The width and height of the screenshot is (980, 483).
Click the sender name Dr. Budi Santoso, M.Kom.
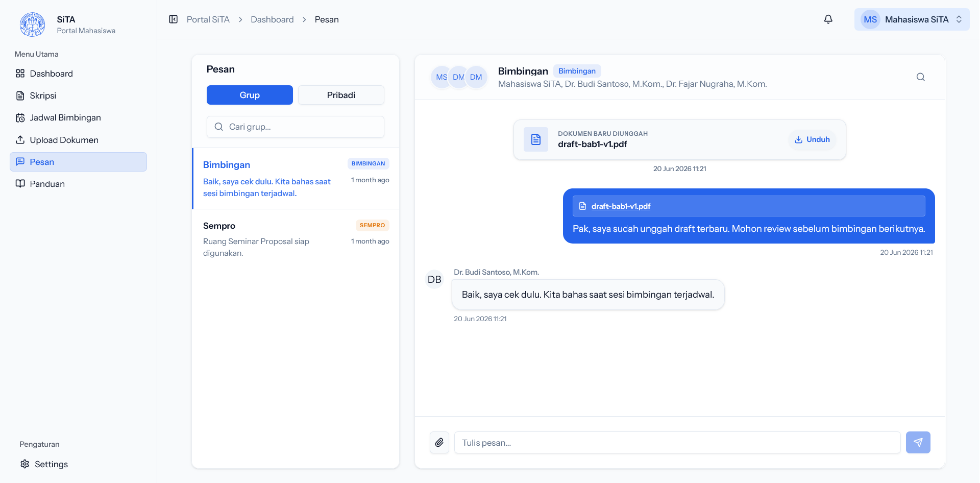(x=496, y=272)
